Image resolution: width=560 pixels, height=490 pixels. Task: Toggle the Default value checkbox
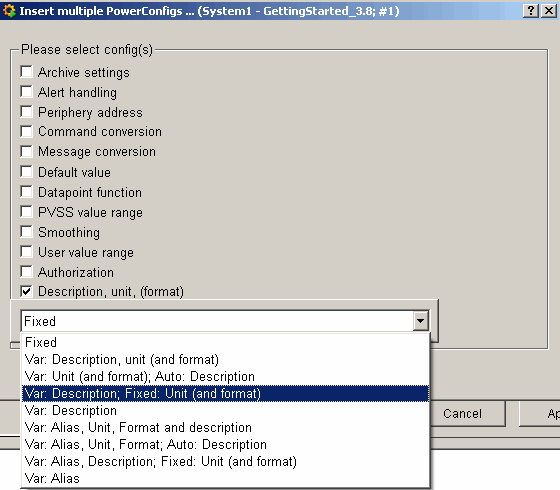point(26,172)
